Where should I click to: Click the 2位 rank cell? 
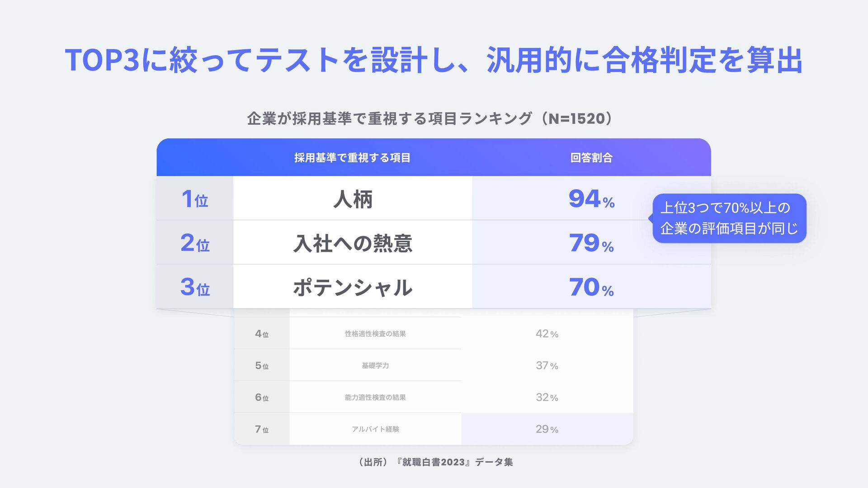tap(195, 243)
